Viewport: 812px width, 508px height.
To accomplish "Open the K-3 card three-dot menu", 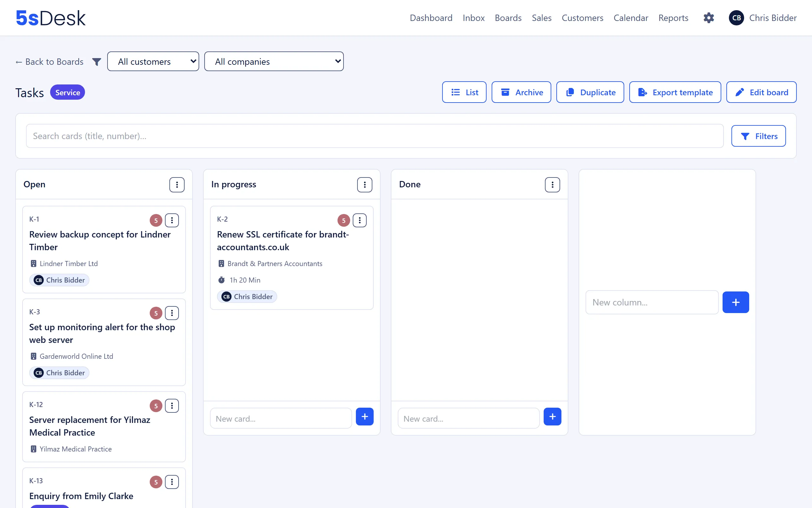I will tap(172, 313).
